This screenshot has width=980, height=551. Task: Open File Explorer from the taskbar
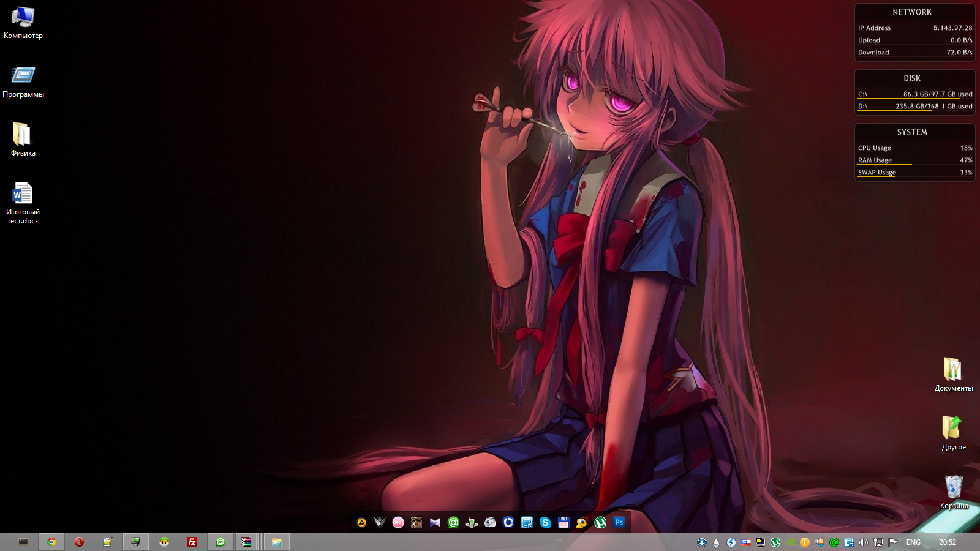(276, 542)
